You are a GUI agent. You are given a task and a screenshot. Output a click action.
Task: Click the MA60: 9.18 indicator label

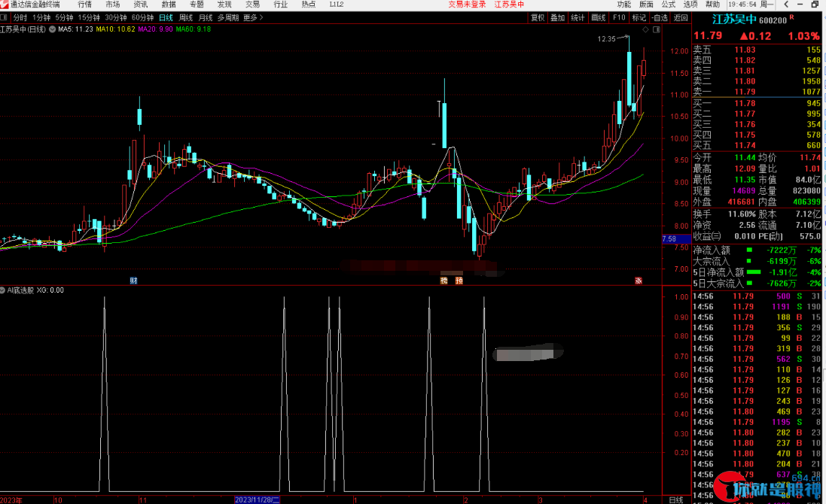(x=194, y=29)
